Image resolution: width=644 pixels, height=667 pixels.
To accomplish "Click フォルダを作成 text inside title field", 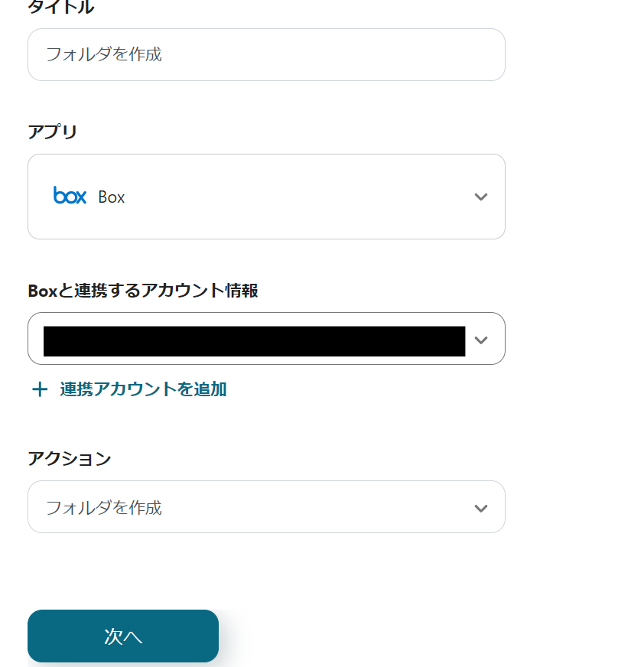I will [104, 55].
